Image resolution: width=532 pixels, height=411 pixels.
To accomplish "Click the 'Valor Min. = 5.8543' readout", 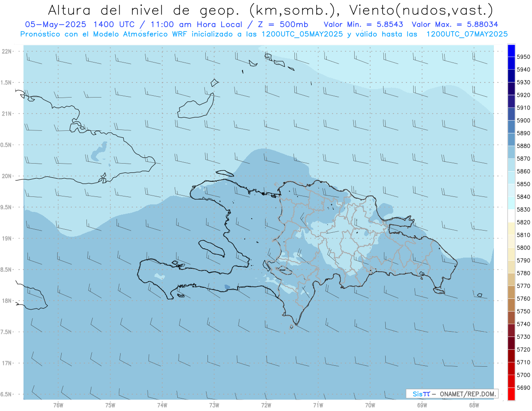I will [x=363, y=24].
